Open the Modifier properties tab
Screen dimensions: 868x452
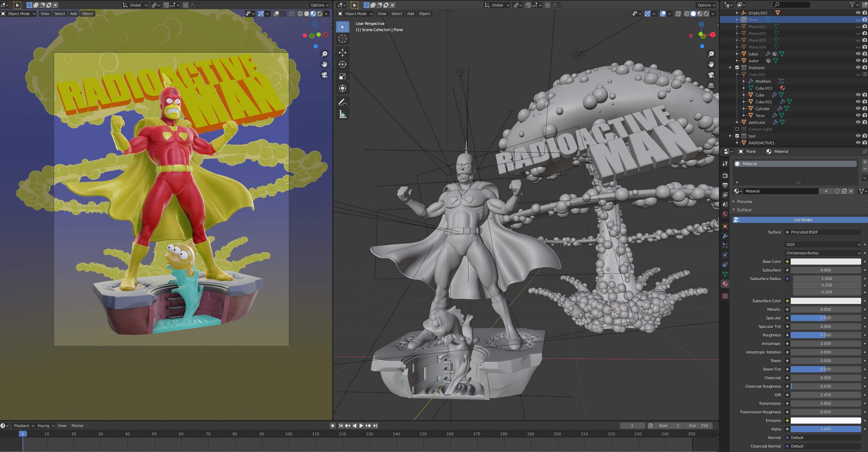725,236
